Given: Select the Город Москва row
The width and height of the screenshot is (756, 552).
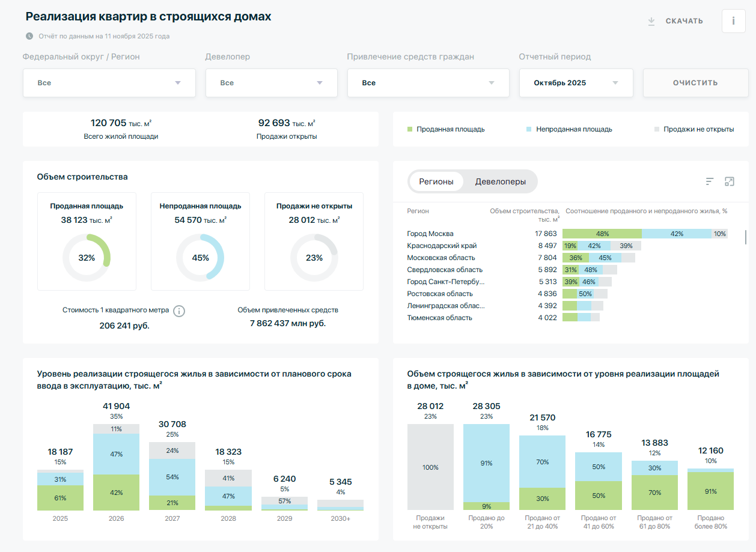Looking at the screenshot, I should tap(430, 234).
